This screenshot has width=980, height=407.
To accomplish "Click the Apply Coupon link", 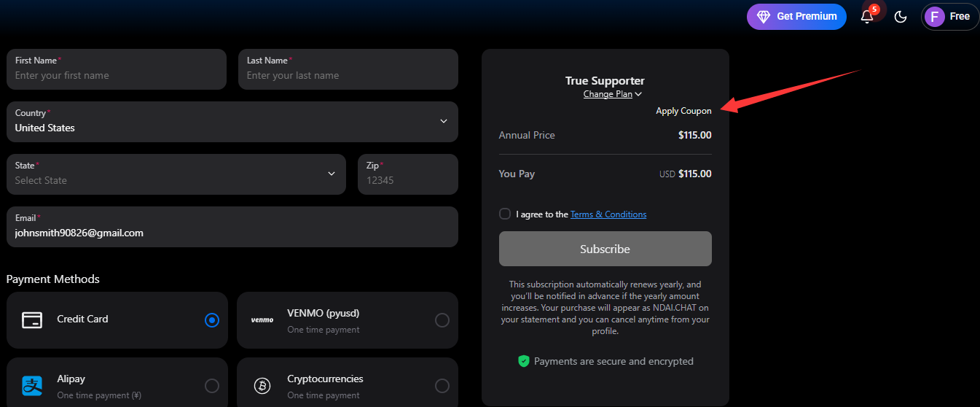I will point(683,111).
